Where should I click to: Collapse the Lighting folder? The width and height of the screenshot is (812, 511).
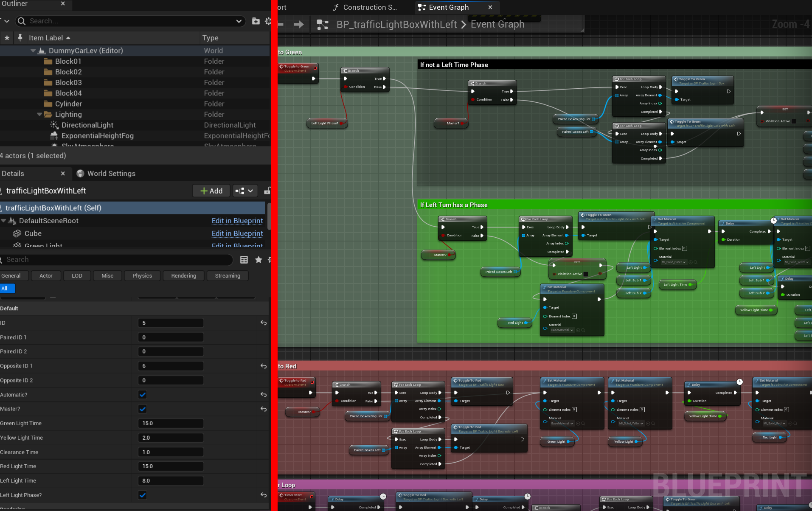pos(39,114)
